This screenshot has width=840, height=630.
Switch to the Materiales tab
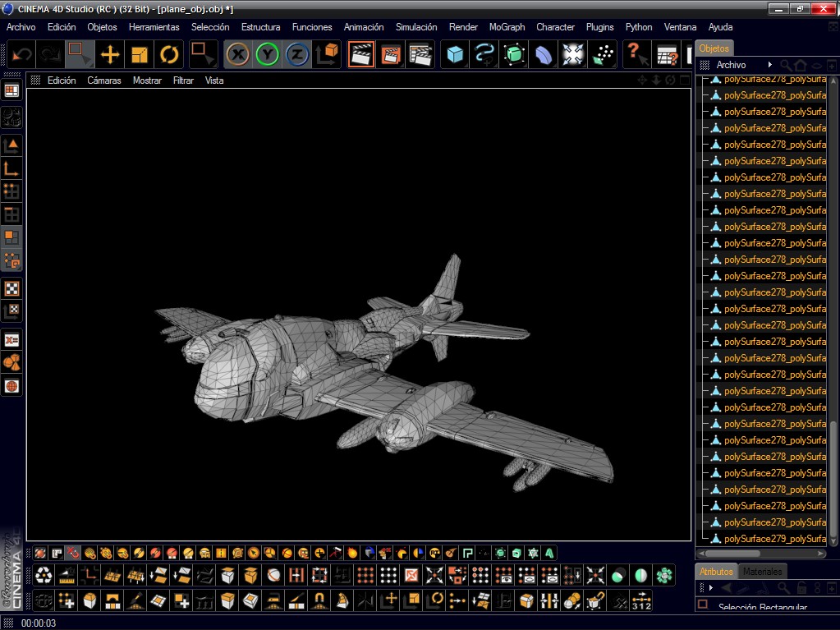762,572
